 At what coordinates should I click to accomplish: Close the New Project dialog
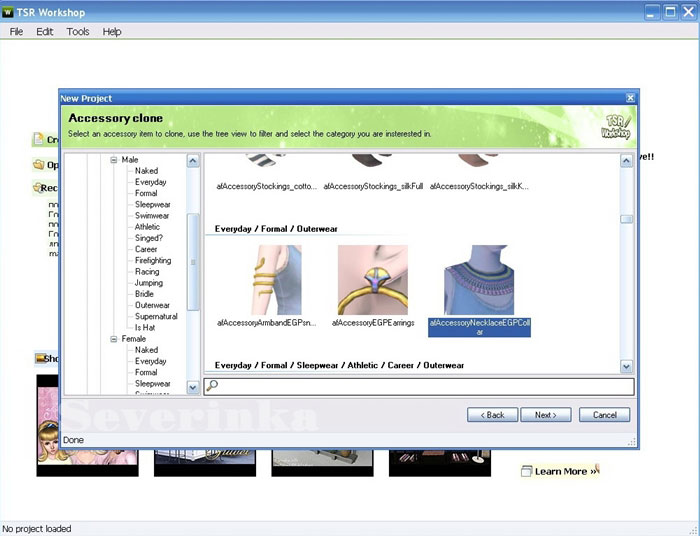click(x=630, y=98)
